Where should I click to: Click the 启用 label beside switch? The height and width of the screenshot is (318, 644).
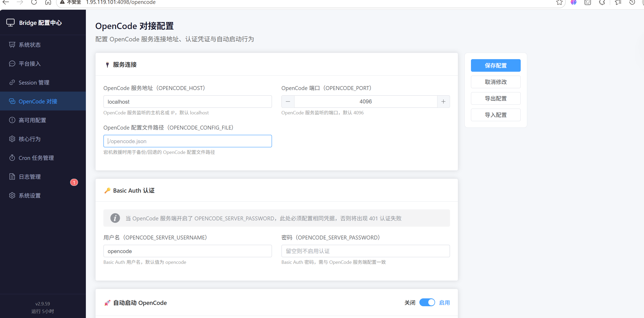[445, 303]
